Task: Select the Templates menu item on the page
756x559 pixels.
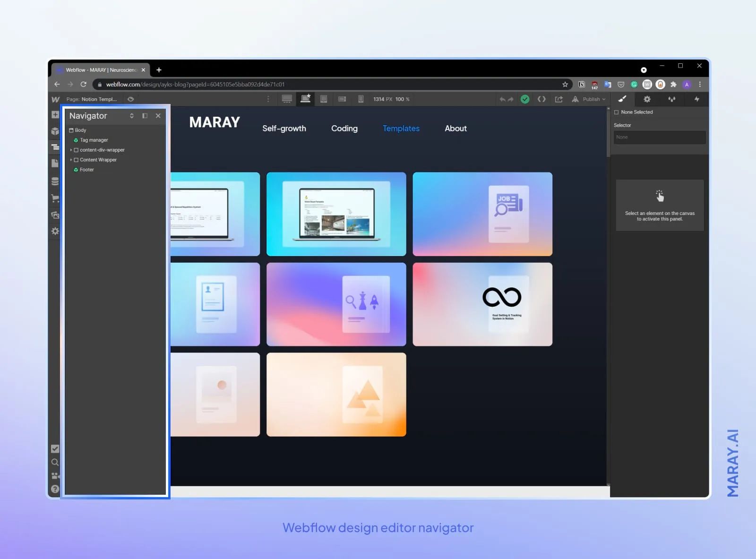Action: click(x=401, y=128)
